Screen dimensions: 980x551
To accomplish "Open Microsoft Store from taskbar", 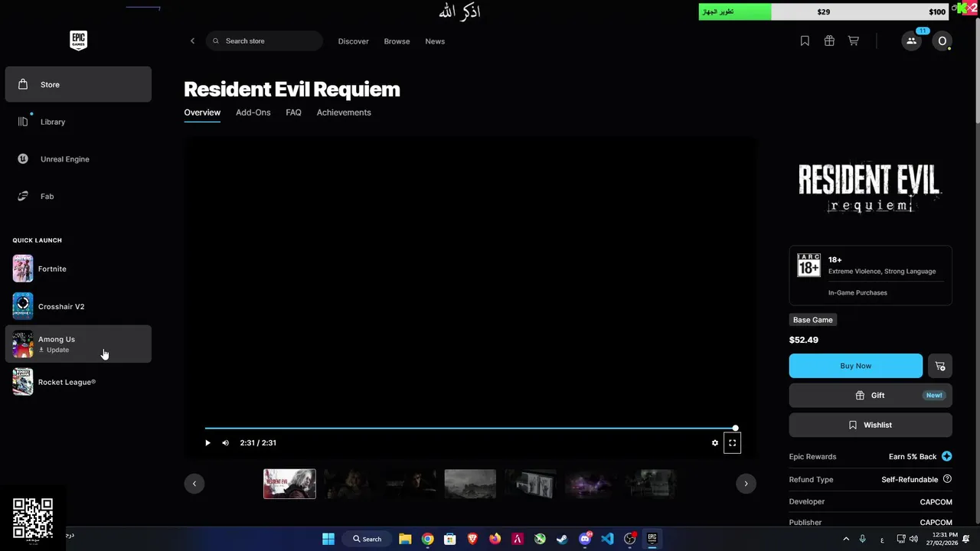I will [x=450, y=539].
